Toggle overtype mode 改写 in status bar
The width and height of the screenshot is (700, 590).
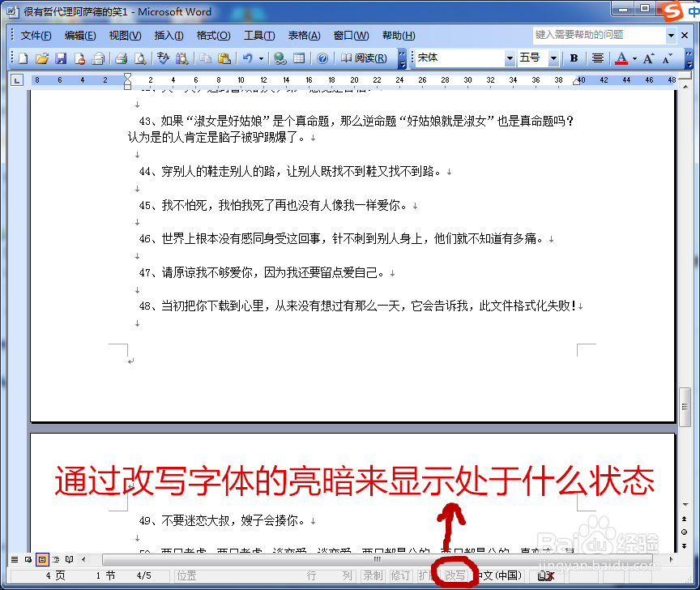455,575
